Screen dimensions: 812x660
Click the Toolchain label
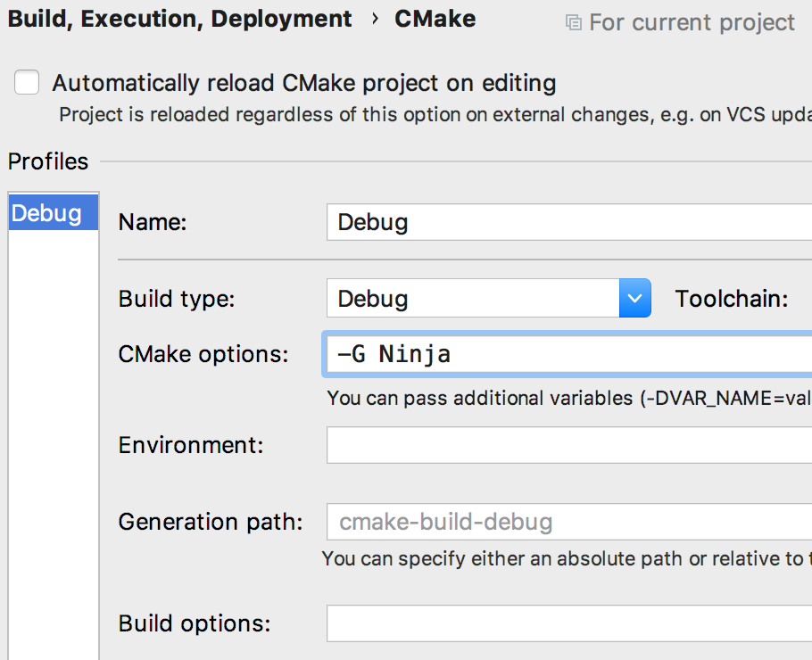coord(731,299)
